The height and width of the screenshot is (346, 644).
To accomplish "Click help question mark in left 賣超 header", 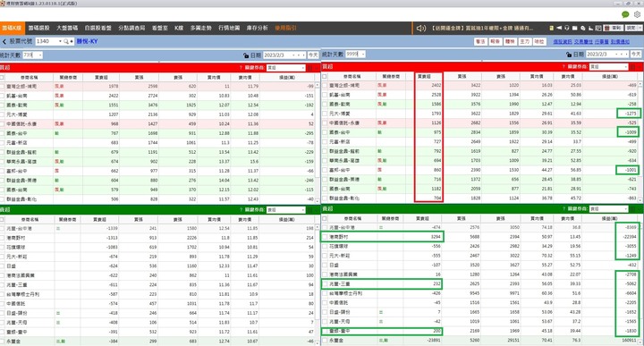I will tap(241, 210).
